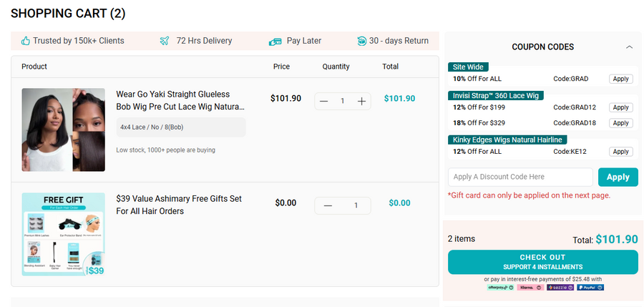This screenshot has width=644, height=307.
Task: Open the Free Gift set thumbnail
Action: tap(63, 235)
